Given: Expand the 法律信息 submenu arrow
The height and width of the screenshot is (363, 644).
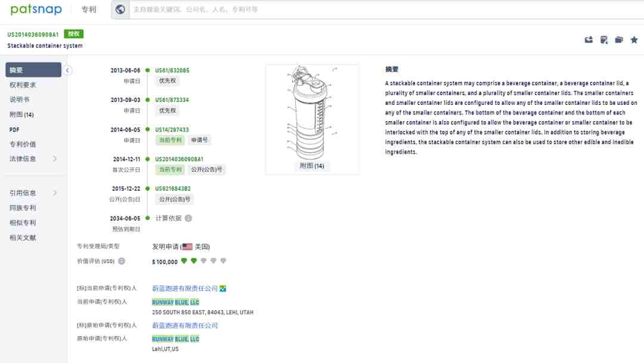Looking at the screenshot, I should pos(55,159).
